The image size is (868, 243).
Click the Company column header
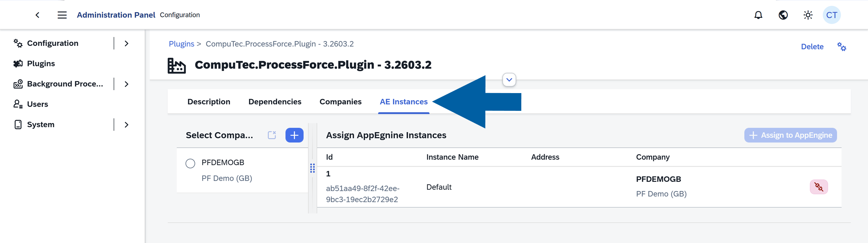click(653, 157)
